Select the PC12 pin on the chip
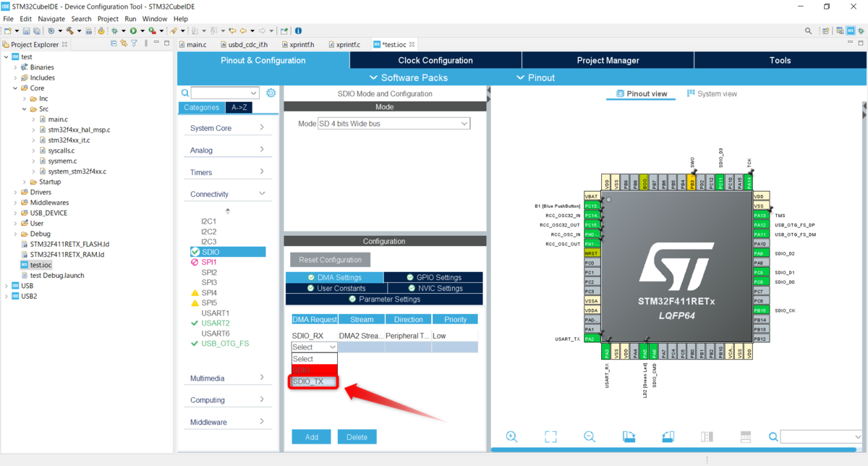The image size is (868, 466). tap(711, 183)
